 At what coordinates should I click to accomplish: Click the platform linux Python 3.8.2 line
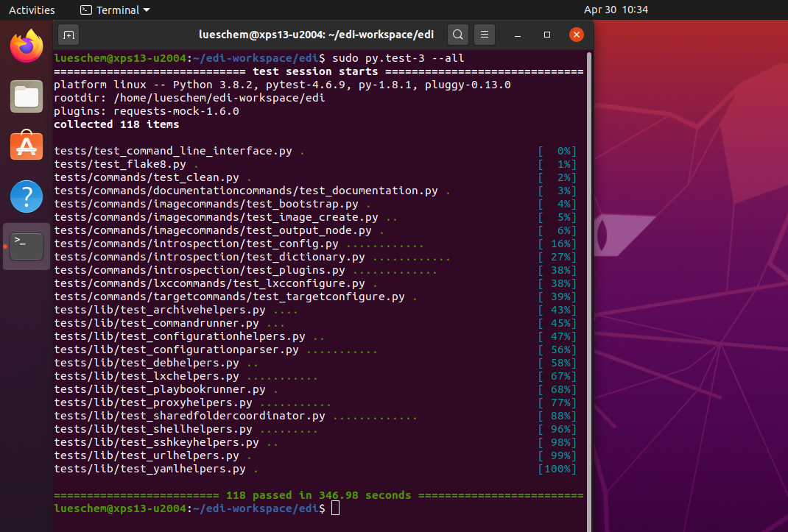[282, 85]
